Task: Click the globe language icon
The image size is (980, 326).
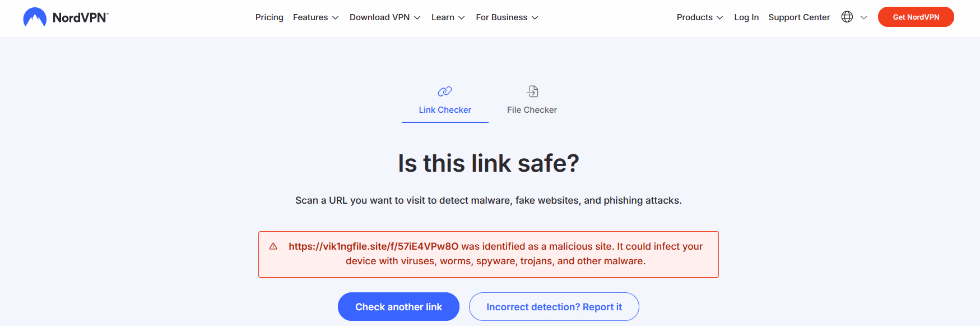Action: (x=847, y=17)
